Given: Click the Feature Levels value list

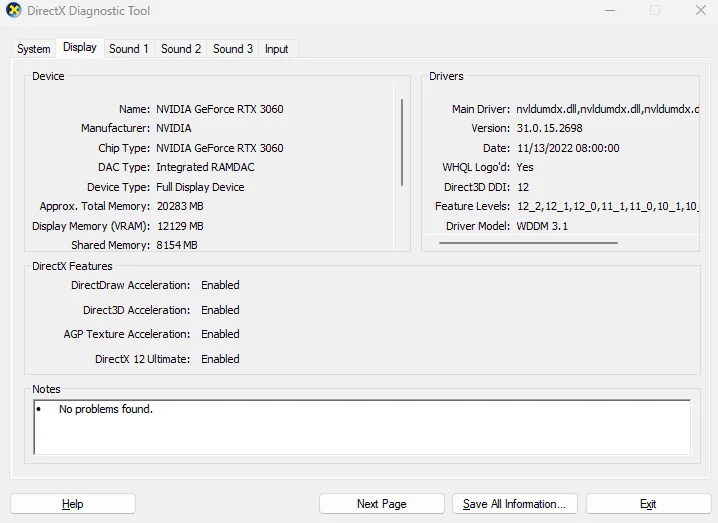Looking at the screenshot, I should [608, 207].
